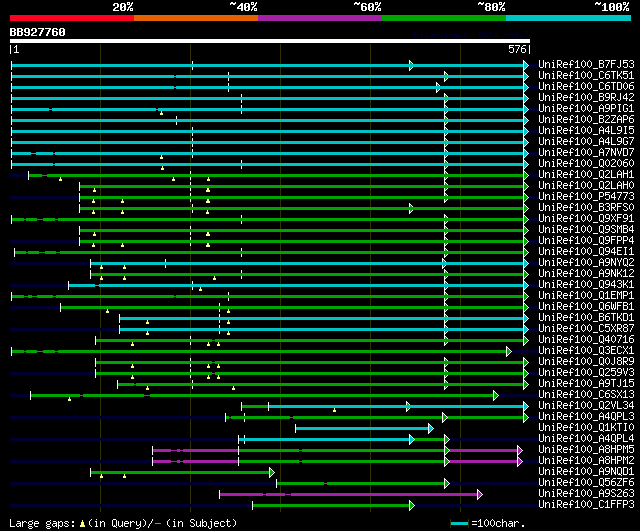Select the UniRef100_A9TJ15 label
640x531 pixels.
586,384
